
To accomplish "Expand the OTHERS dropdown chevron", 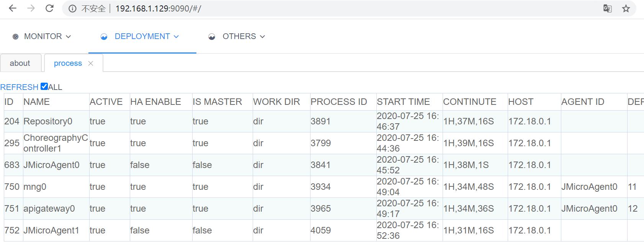I will tap(263, 37).
